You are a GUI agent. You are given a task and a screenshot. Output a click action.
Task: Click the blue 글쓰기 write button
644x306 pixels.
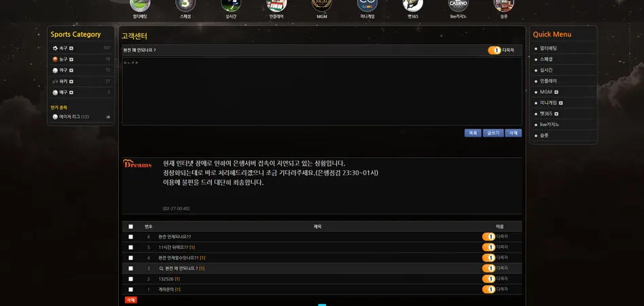point(493,133)
